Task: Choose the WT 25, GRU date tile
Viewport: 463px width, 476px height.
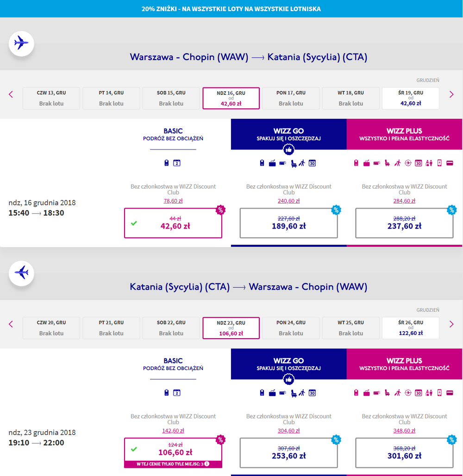Action: (x=350, y=328)
